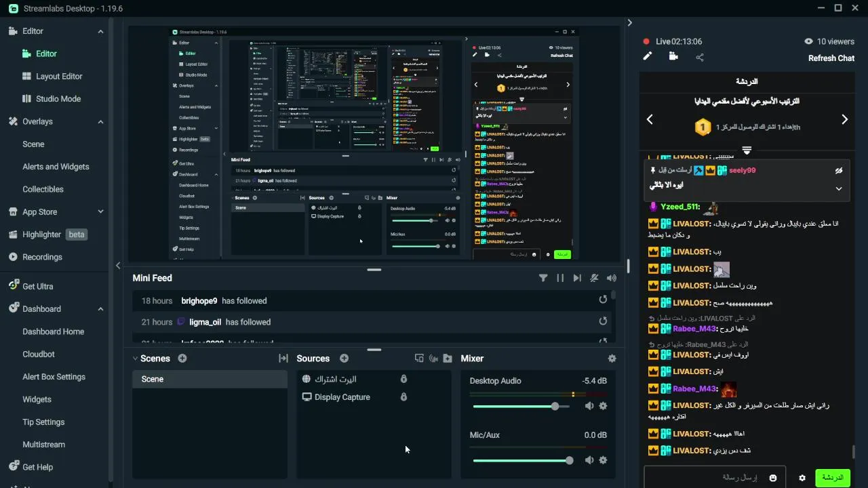Toggle the studio mode dual-monitor icon in Sources
The height and width of the screenshot is (488, 868).
419,359
